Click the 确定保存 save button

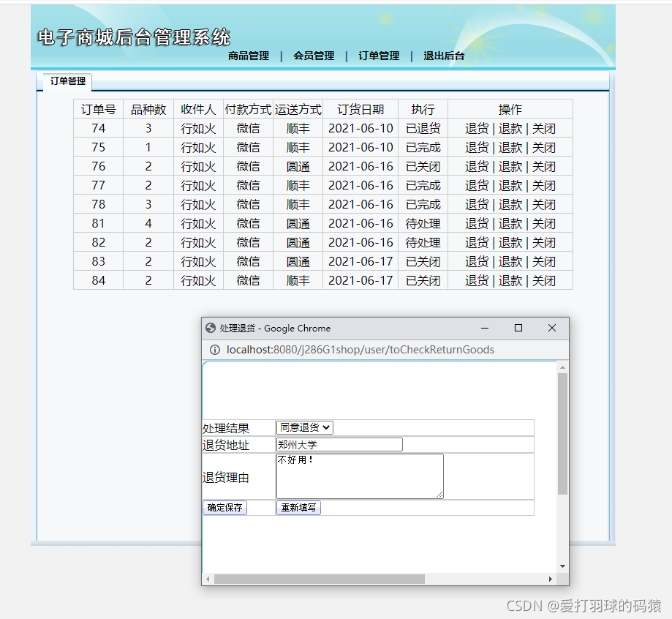coord(224,507)
